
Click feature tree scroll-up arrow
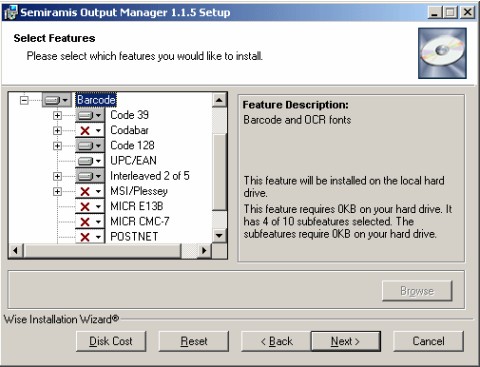[219, 100]
